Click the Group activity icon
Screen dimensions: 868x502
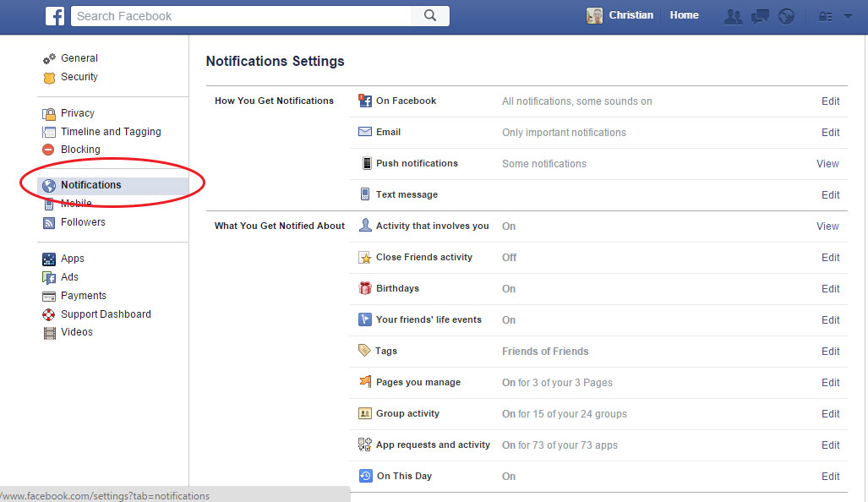[365, 413]
